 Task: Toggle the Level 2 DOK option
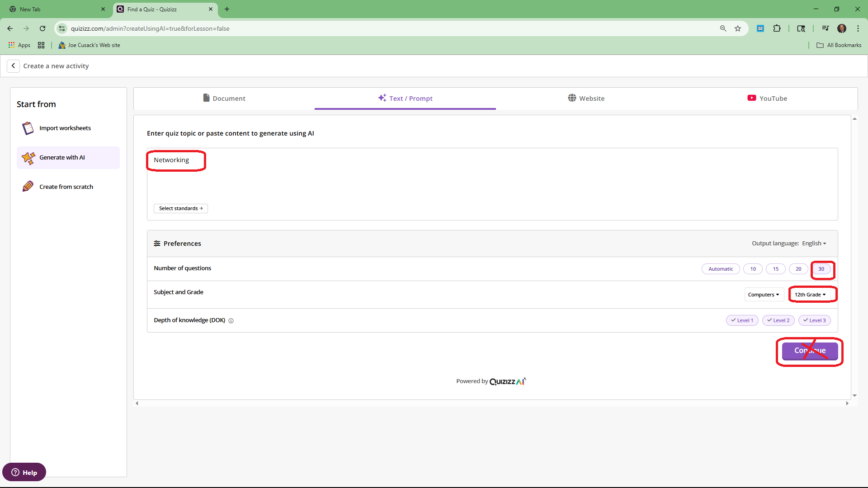(778, 320)
